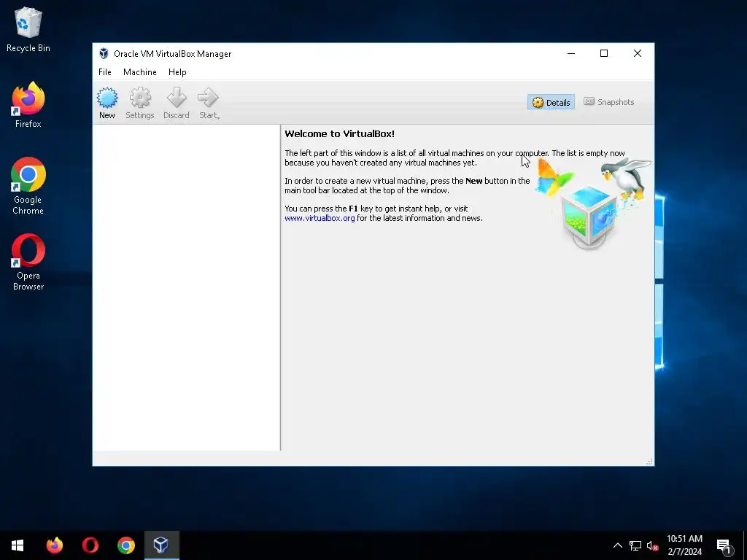Click the window resize grip corner
747x560 pixels.
[649, 462]
